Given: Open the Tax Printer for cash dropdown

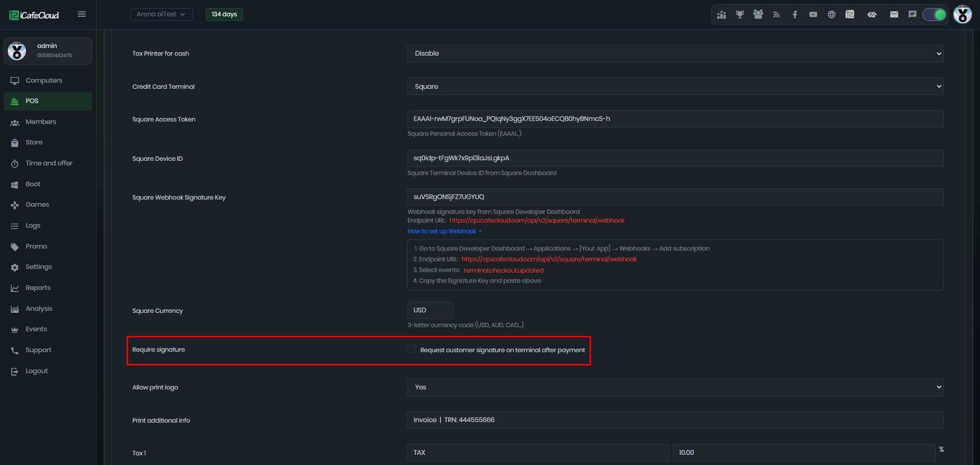Looking at the screenshot, I should pos(675,54).
